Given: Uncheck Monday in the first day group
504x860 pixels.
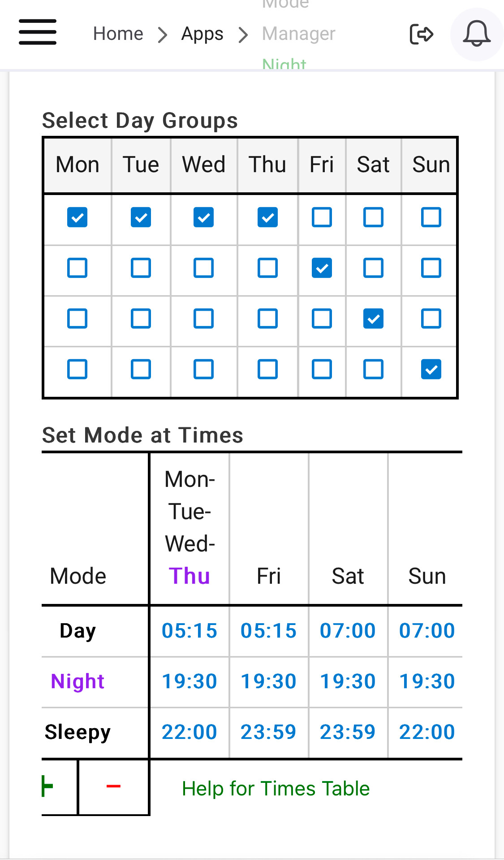Looking at the screenshot, I should pyautogui.click(x=77, y=217).
